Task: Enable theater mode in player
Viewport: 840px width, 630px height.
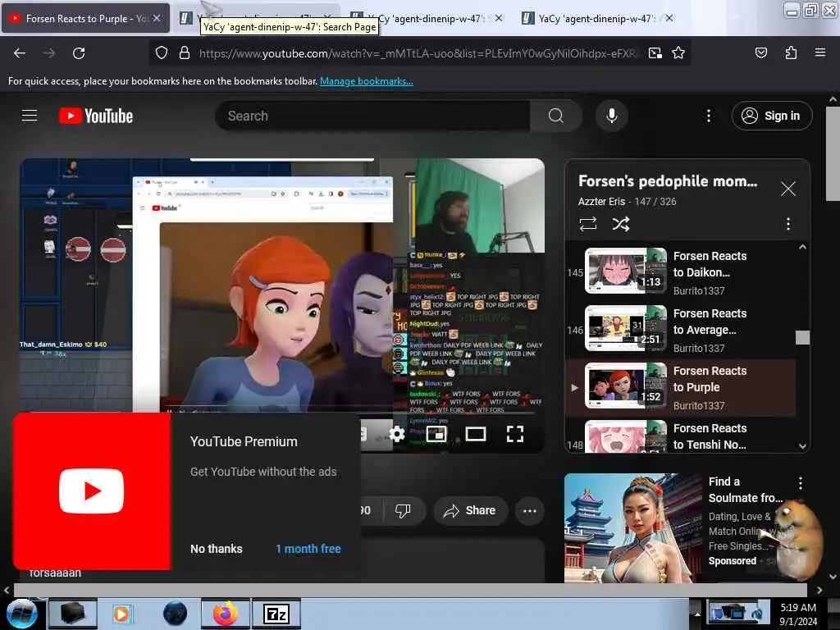Action: (x=475, y=434)
